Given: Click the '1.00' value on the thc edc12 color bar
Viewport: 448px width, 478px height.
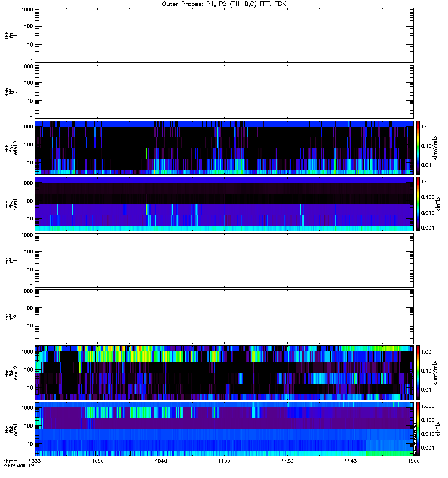Looking at the screenshot, I should (426, 352).
